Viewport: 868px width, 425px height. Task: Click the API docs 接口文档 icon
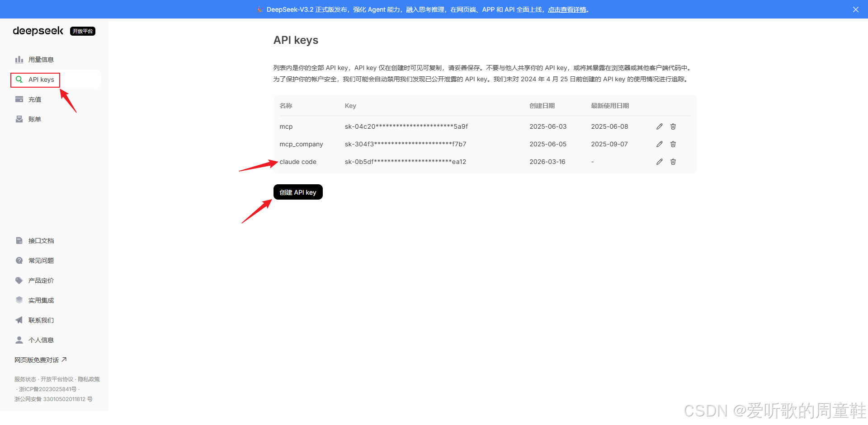pos(19,241)
